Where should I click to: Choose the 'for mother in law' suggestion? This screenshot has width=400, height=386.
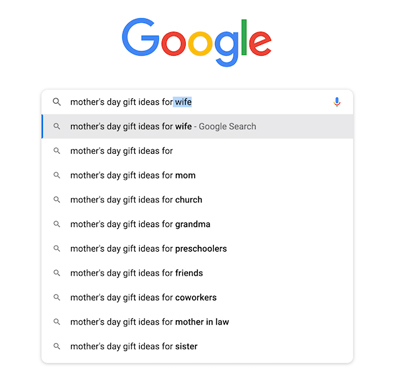(197, 322)
